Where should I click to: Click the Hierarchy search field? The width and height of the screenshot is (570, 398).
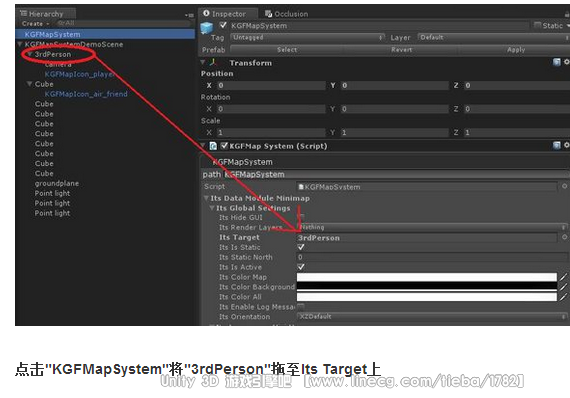pyautogui.click(x=124, y=23)
